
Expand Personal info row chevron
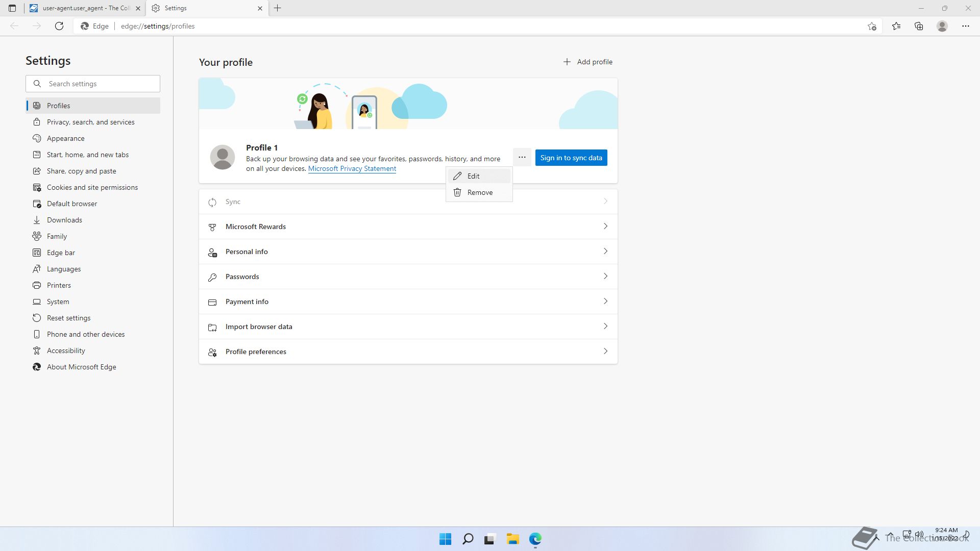click(605, 252)
